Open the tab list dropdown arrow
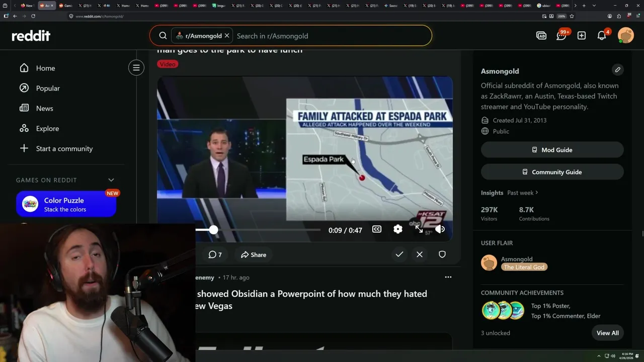 (x=594, y=6)
